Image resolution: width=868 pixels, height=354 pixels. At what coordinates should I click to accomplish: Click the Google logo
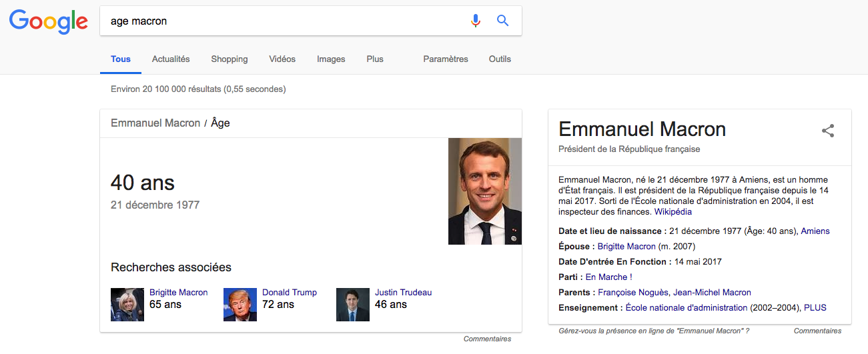coord(49,21)
